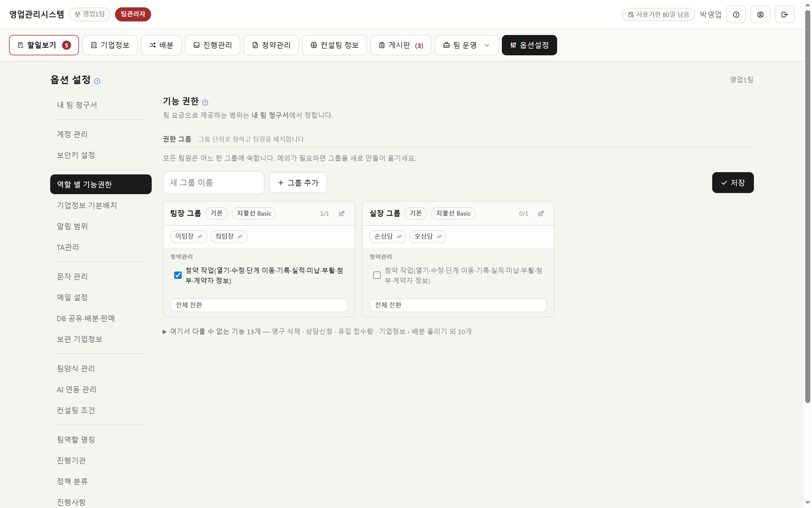Uncheck 청약 작업 permission in 팀장 그룹

point(178,275)
